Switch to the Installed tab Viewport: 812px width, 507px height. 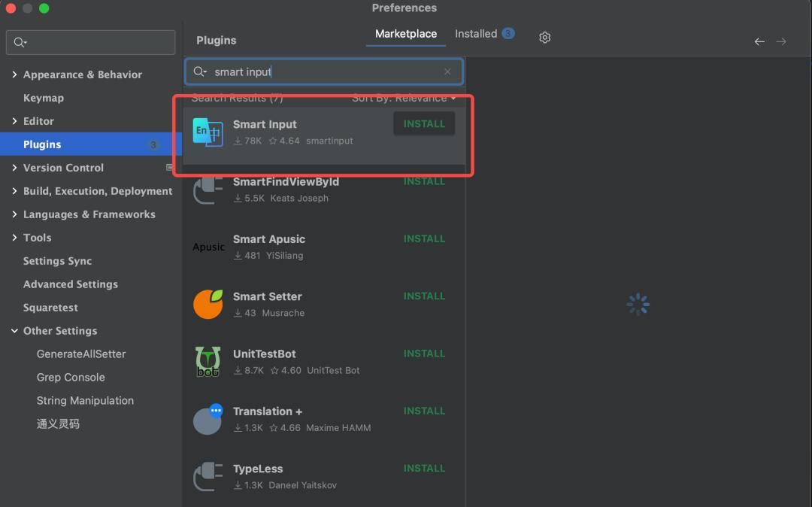476,34
